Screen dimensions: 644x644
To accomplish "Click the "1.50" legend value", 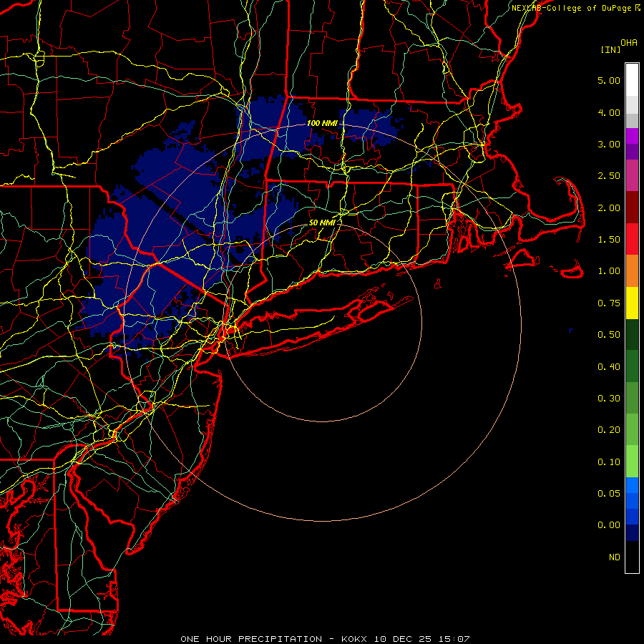I will 609,240.
